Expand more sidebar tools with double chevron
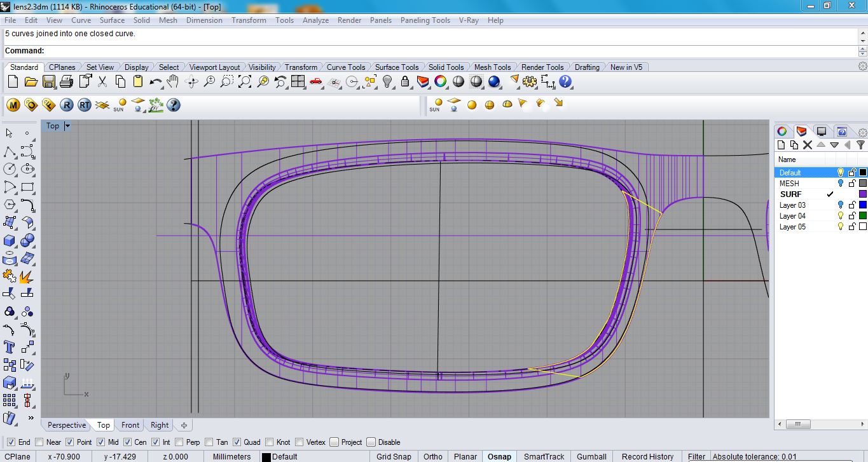Image resolution: width=868 pixels, height=462 pixels. pos(31,418)
